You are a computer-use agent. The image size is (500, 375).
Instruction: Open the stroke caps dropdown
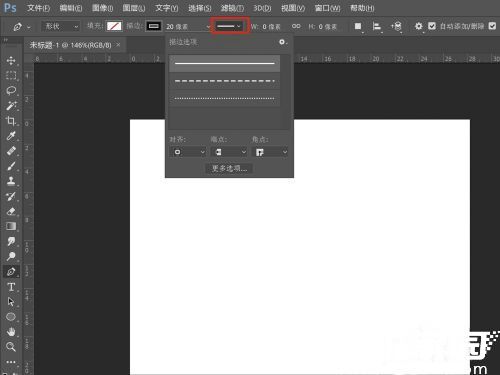(229, 152)
